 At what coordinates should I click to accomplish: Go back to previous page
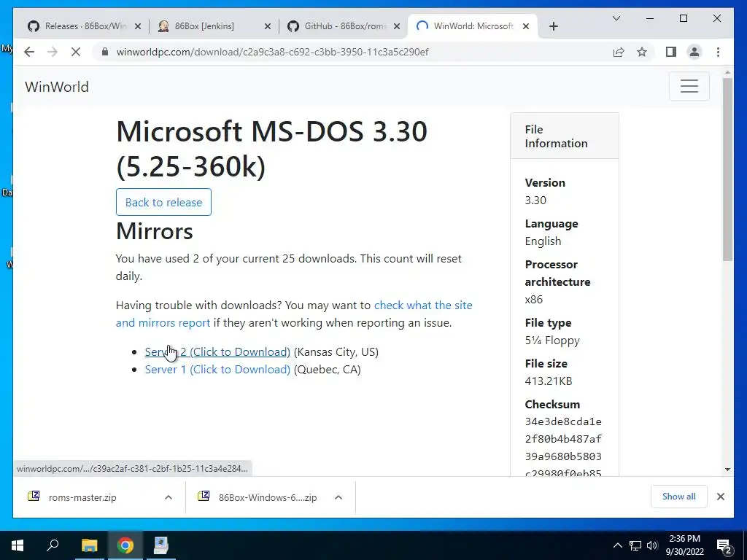[x=29, y=52]
